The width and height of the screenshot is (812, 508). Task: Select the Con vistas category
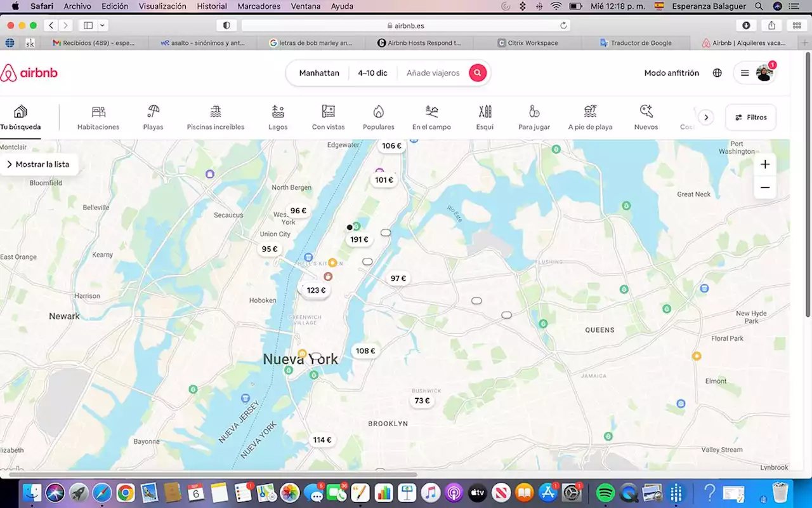328,118
